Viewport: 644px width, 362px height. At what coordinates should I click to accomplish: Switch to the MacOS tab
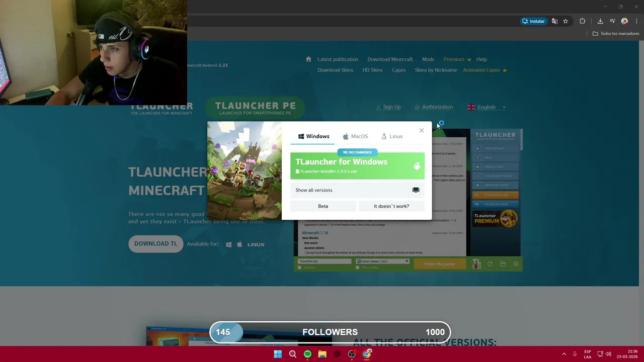355,136
